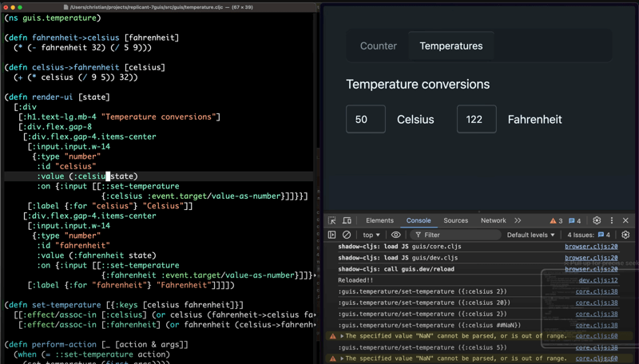Click the messages count badge in the tab bar
Image resolution: width=639 pixels, height=364 pixels.
tap(575, 220)
